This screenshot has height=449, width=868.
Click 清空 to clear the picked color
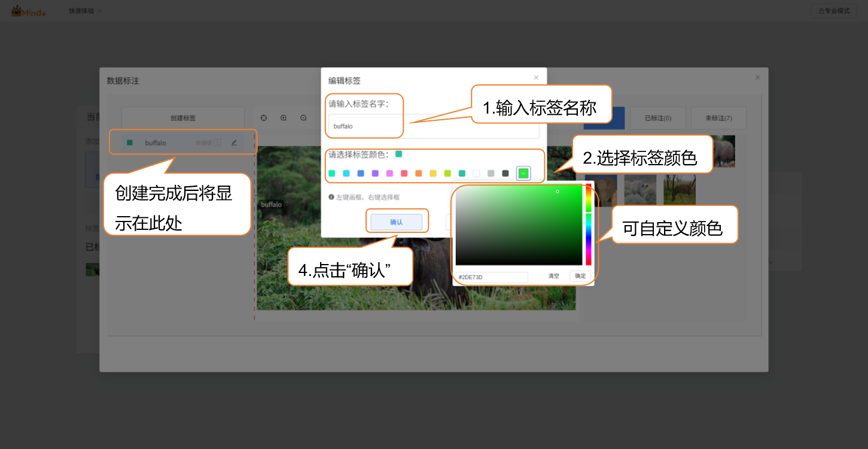click(x=554, y=276)
